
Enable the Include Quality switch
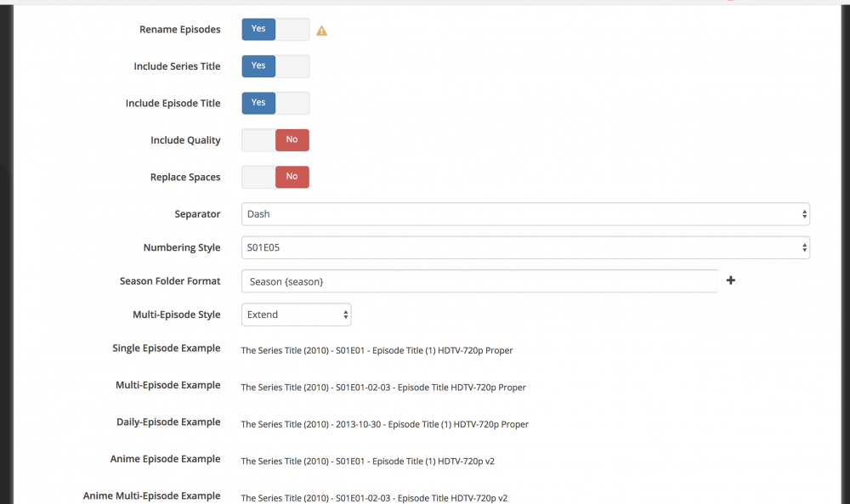275,140
